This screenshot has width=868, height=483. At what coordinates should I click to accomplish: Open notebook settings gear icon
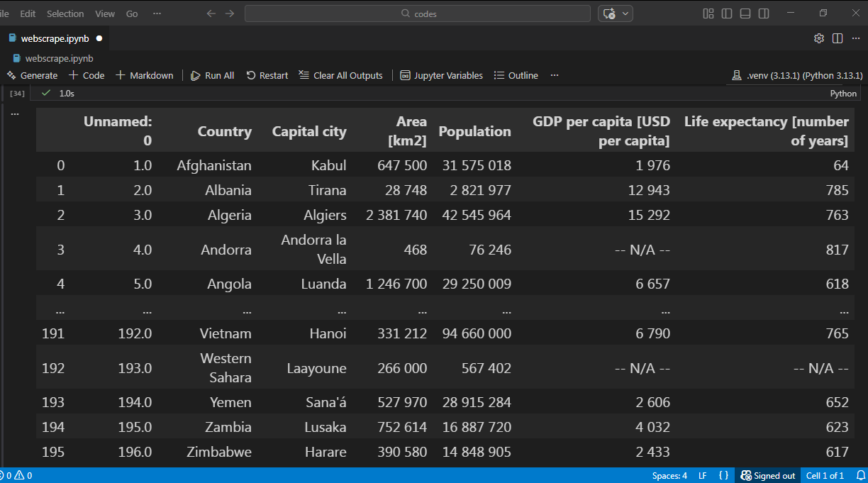pos(819,38)
